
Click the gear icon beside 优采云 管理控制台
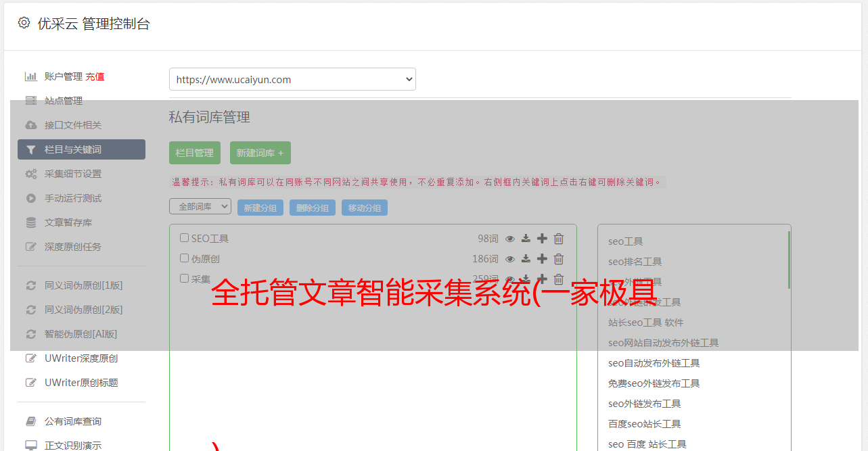(24, 23)
